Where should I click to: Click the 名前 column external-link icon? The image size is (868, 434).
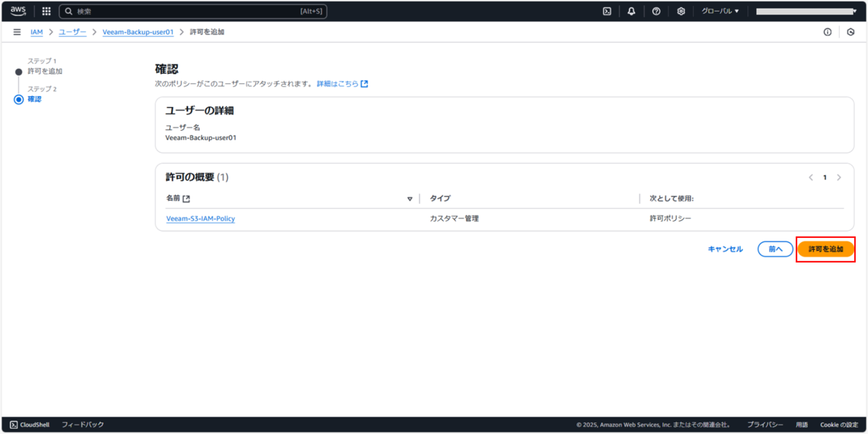click(186, 198)
